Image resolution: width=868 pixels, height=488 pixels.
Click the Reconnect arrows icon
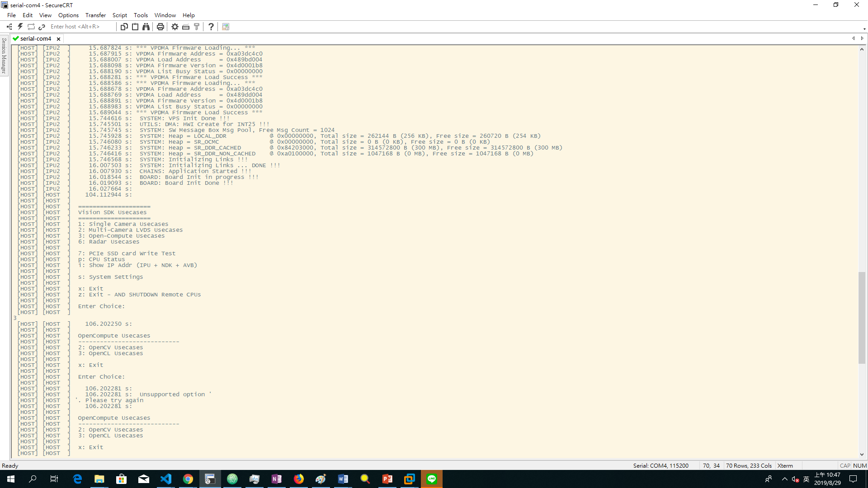31,27
